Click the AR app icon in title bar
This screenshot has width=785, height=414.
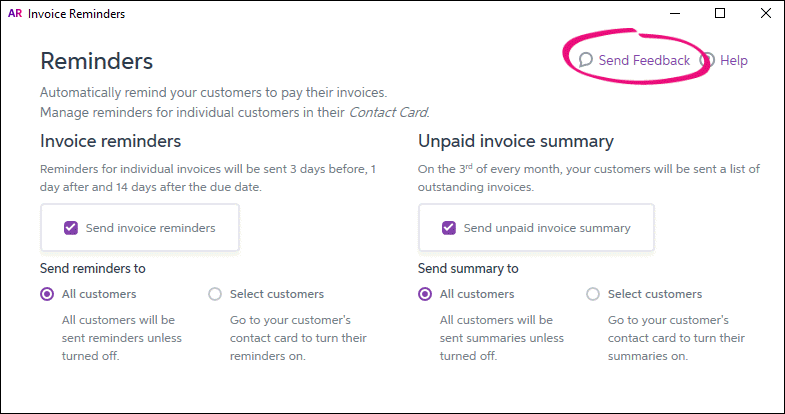pos(14,14)
